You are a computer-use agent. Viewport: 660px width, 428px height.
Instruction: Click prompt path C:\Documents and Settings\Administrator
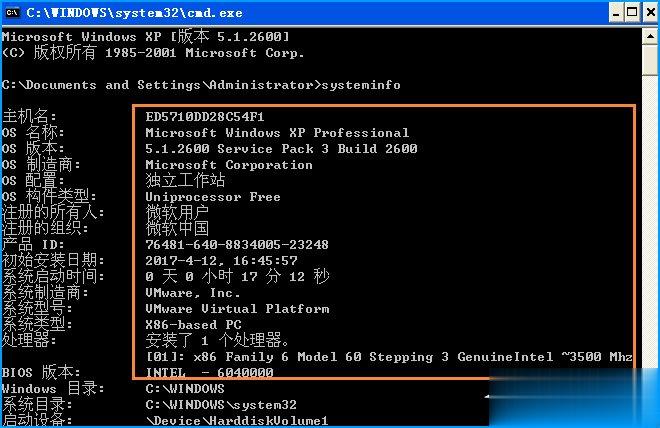coord(157,85)
